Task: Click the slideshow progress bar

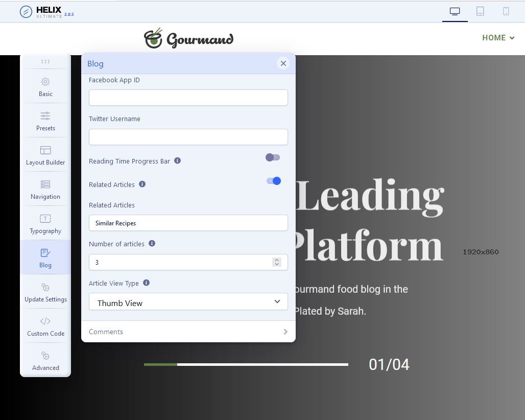Action: point(246,364)
